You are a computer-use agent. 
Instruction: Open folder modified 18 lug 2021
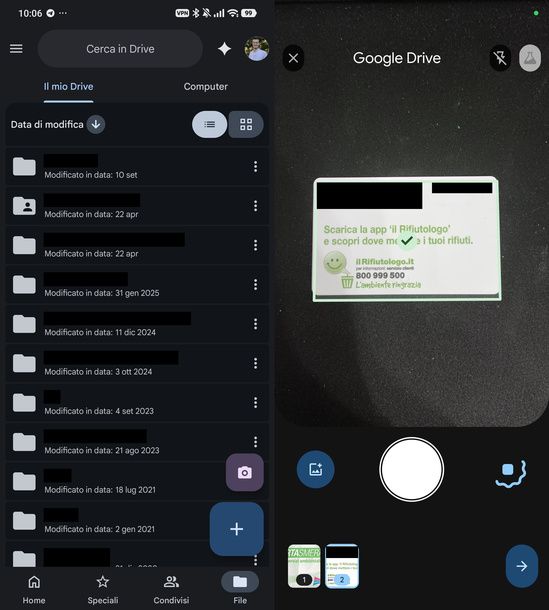pos(136,481)
